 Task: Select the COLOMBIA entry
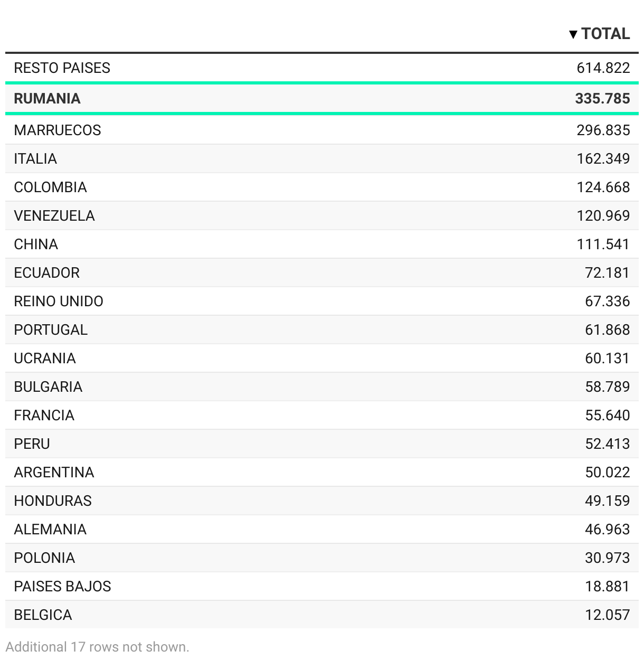coord(322,187)
